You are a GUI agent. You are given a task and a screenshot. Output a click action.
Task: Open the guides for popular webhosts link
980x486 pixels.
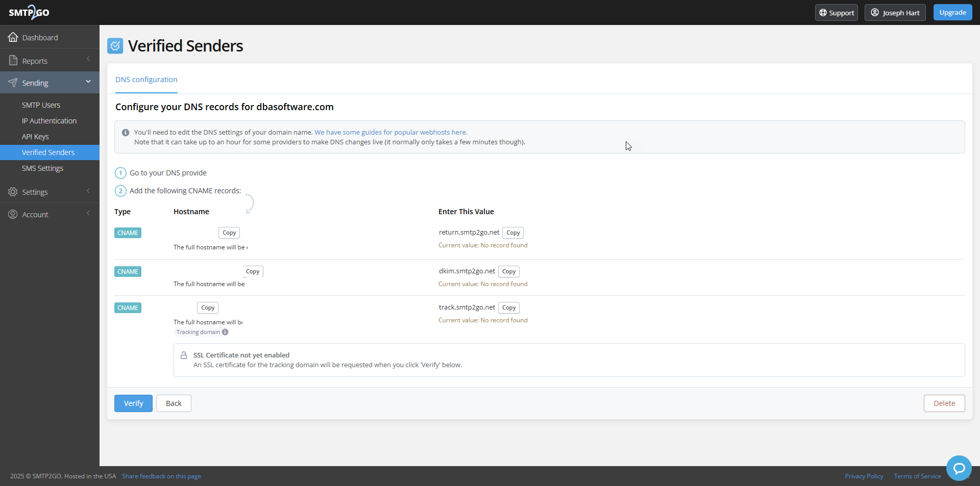coord(390,132)
